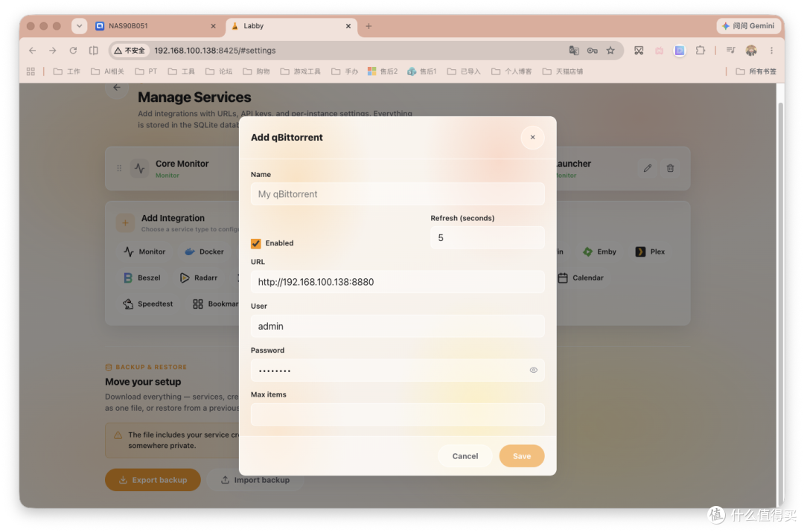
Task: Reload the page
Action: pyautogui.click(x=73, y=51)
